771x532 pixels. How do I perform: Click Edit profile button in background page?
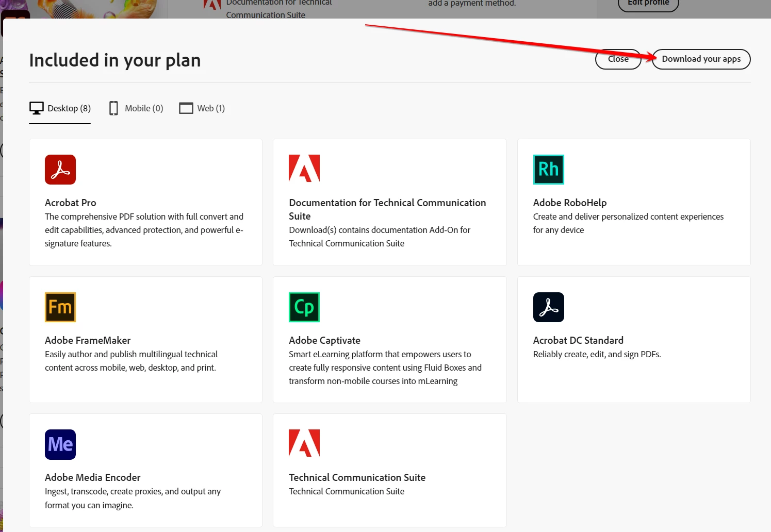(648, 3)
